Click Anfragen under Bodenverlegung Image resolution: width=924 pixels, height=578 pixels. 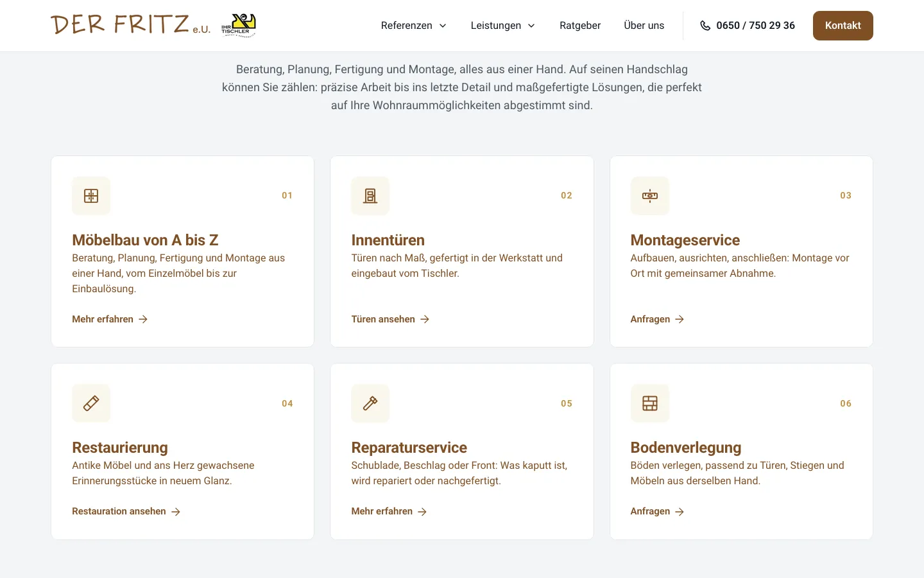point(657,511)
